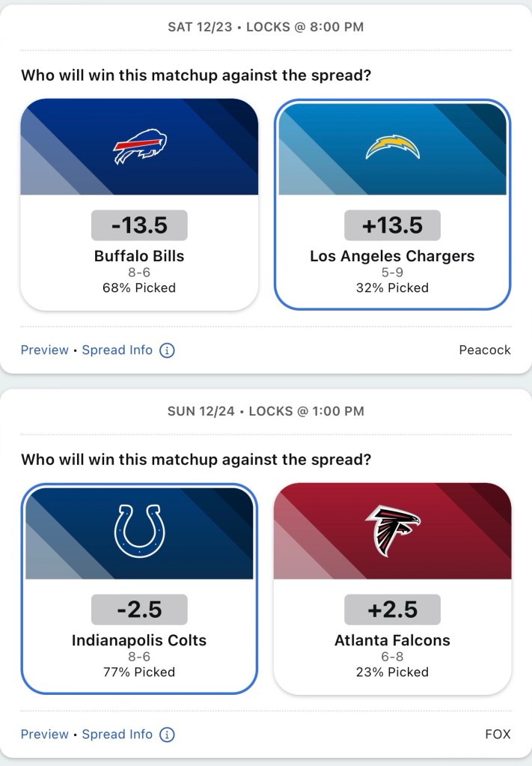Viewport: 532px width, 766px height.
Task: Click the -2.5 spread badge
Action: [139, 610]
